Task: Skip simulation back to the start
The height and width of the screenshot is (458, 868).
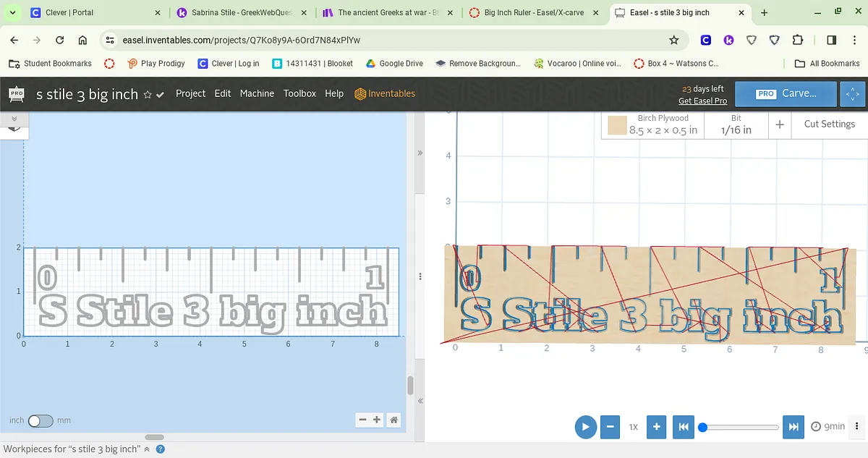Action: point(683,427)
